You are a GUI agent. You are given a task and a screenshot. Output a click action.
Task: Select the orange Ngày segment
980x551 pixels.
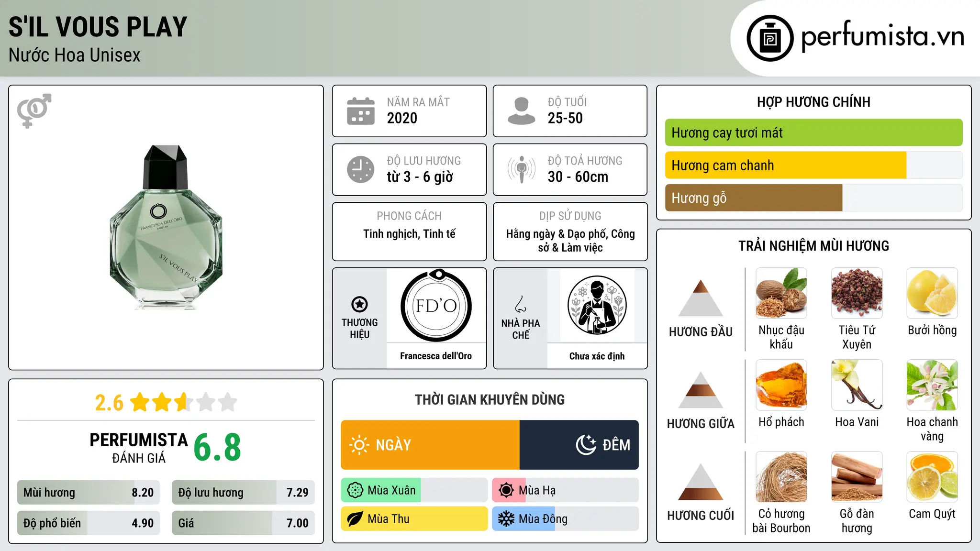(x=430, y=445)
